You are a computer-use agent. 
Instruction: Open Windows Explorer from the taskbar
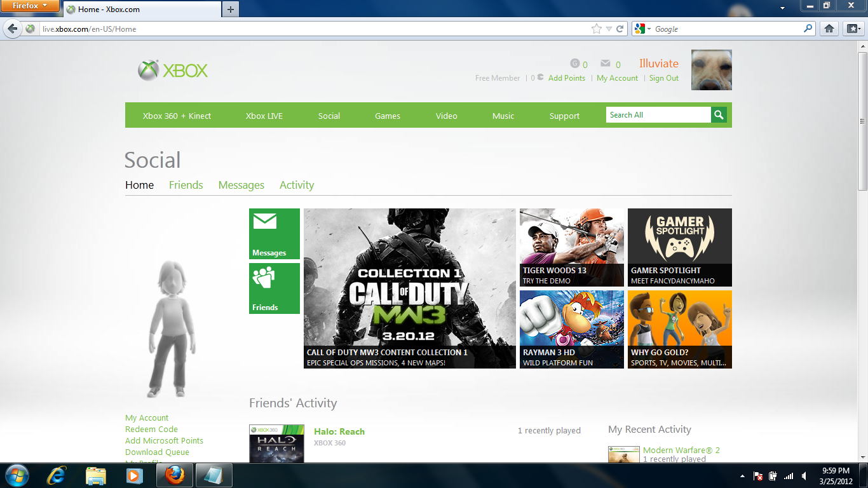(96, 475)
